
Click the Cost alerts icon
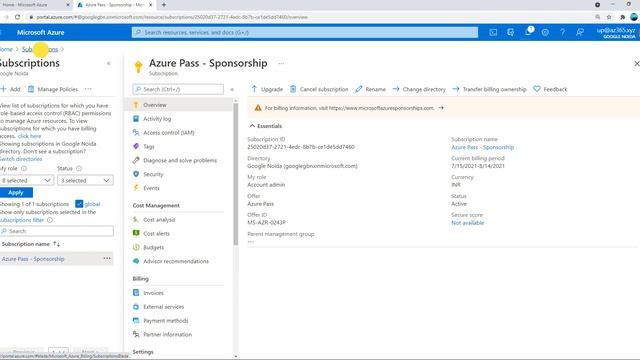[136, 233]
